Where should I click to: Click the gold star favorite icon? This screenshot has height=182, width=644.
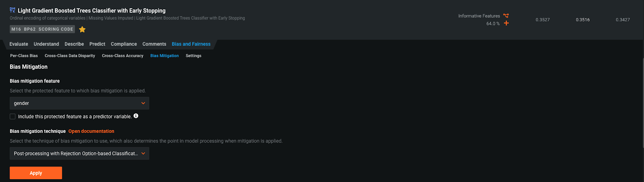point(82,29)
